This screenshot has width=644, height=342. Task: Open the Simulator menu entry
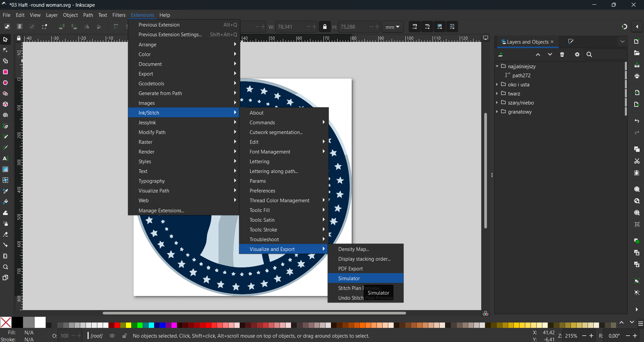[365, 278]
